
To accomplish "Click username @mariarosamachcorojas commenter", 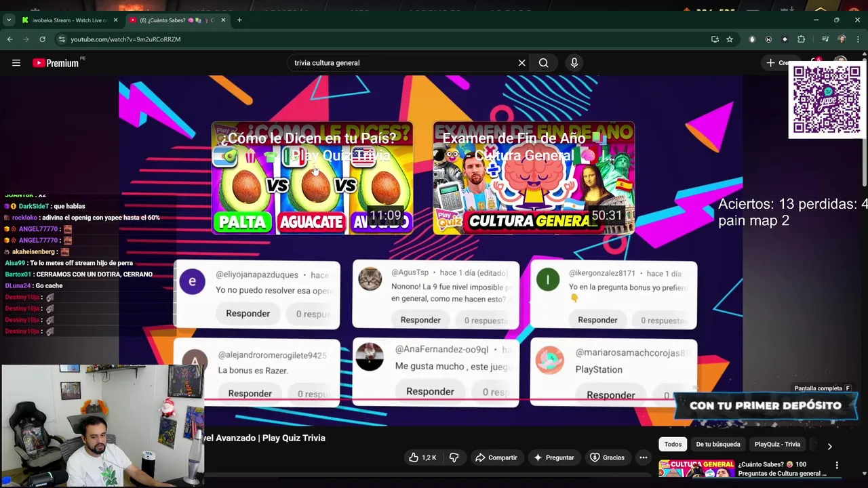I will point(632,352).
